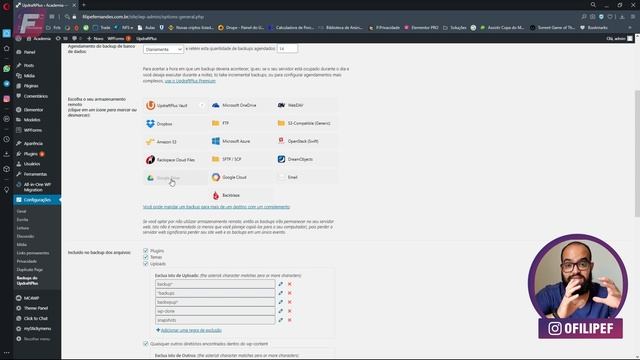
Task: Click the browser search magnifier in title bar
Action: click(593, 5)
